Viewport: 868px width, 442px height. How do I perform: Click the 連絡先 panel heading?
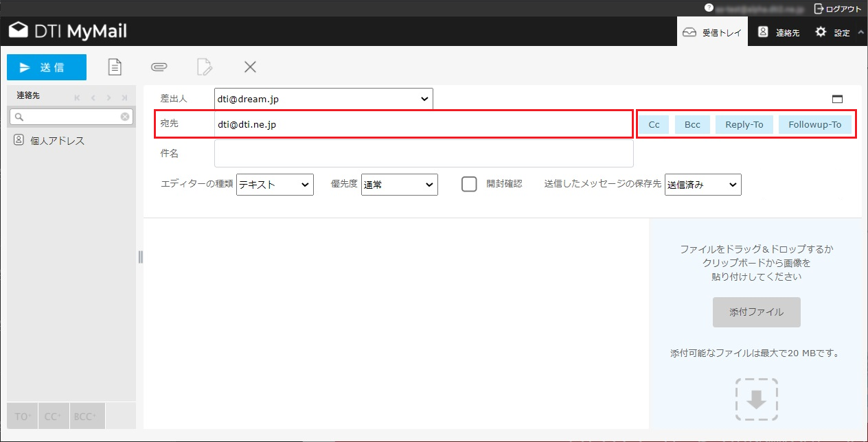[28, 96]
